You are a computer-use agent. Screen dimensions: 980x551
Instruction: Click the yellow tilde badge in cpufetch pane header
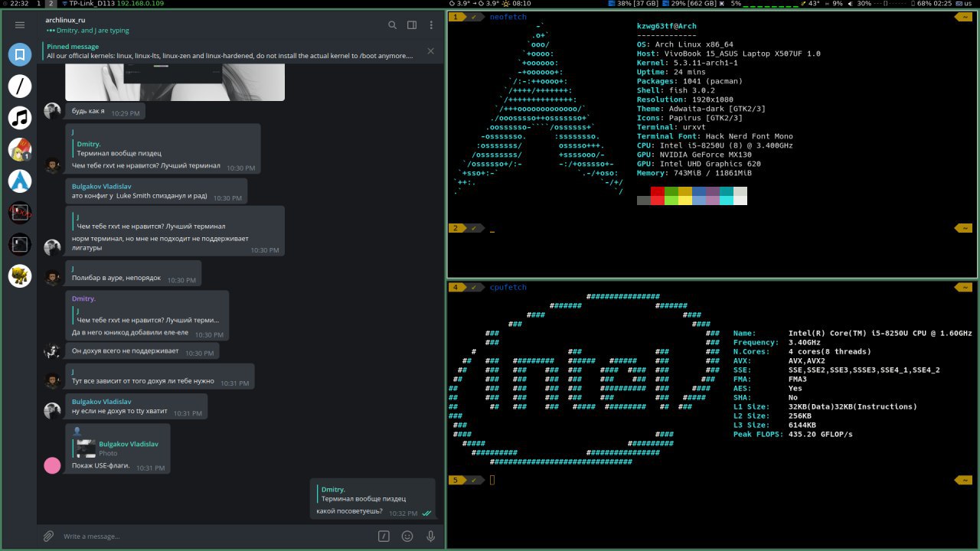[962, 288]
